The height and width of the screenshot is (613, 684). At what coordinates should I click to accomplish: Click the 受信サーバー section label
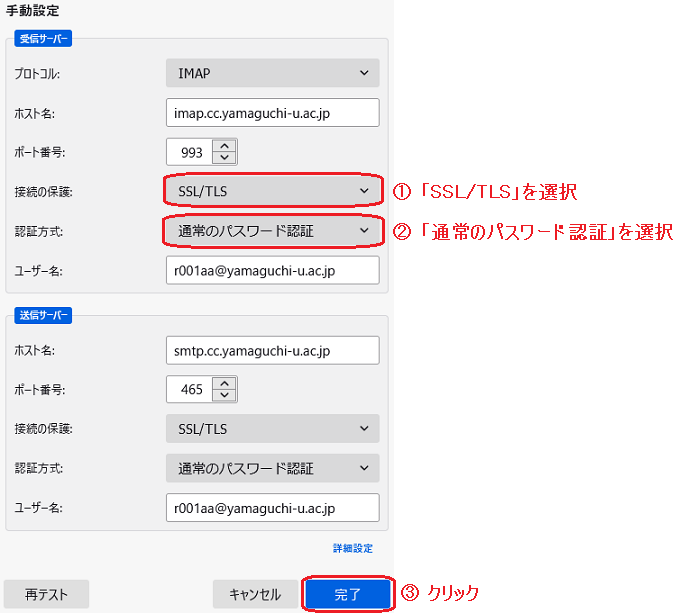[x=43, y=39]
